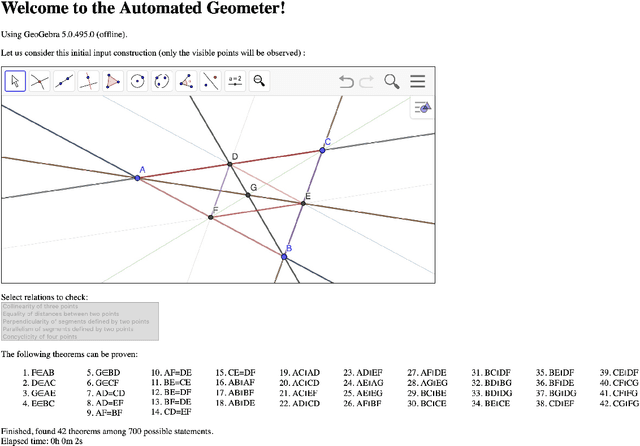640x446 pixels.
Task: Select the Ellipse conic tool
Action: [x=162, y=82]
